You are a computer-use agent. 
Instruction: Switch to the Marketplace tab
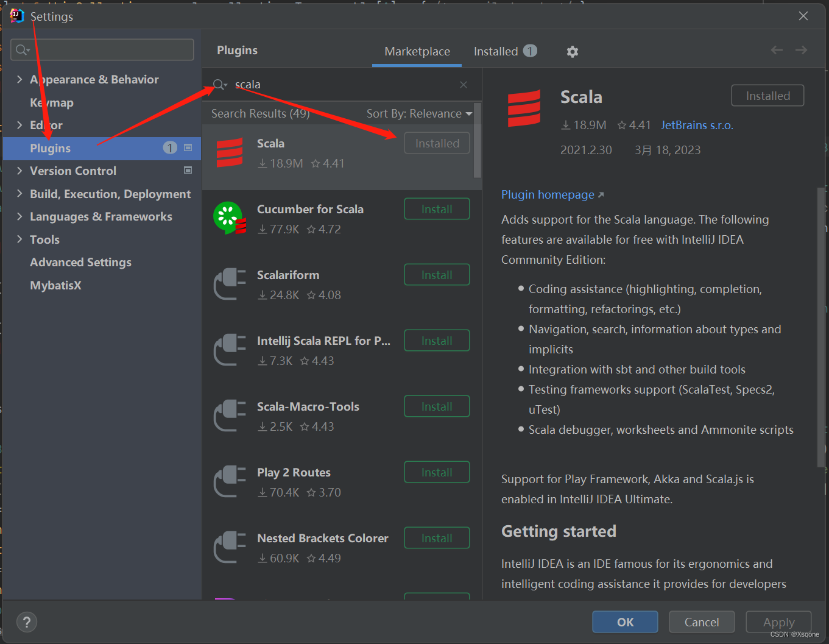pyautogui.click(x=417, y=52)
